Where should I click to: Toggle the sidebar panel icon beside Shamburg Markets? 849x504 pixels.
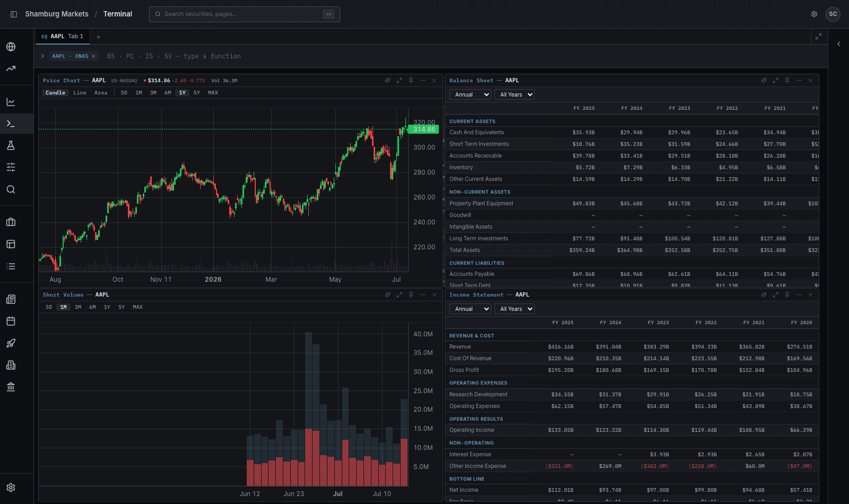(x=14, y=14)
